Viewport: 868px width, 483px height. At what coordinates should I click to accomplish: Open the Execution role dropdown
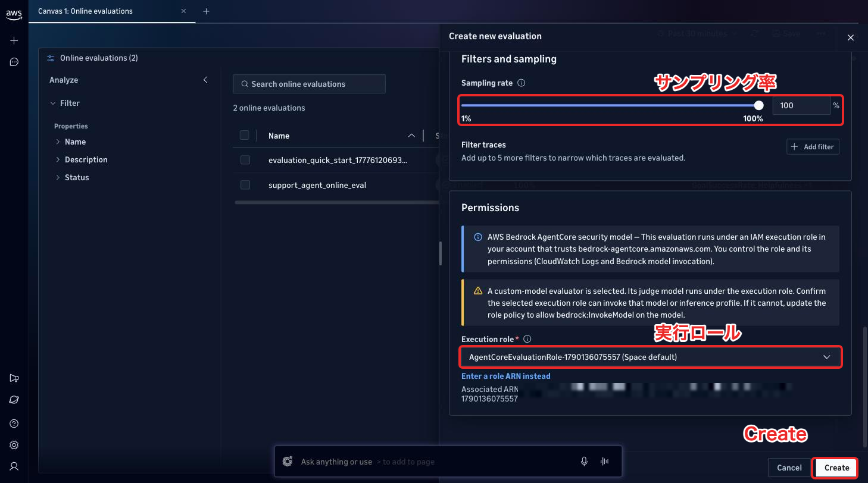[x=650, y=357]
